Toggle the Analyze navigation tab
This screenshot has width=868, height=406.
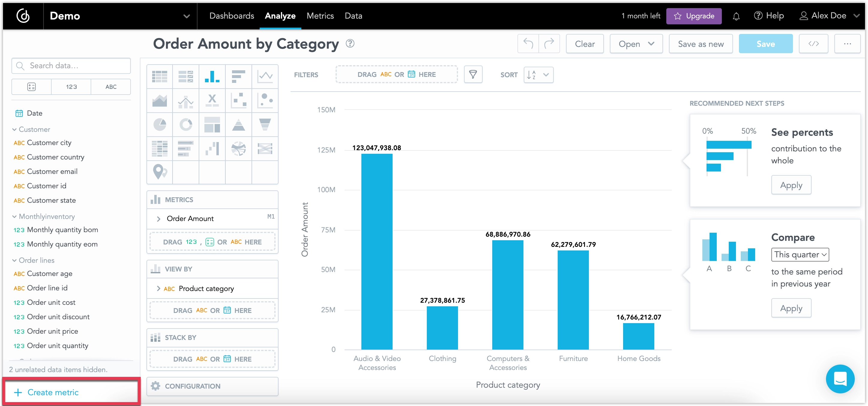point(279,16)
